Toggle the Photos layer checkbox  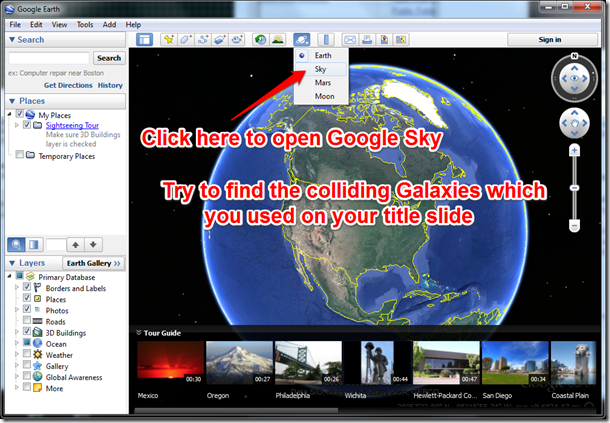[x=27, y=309]
